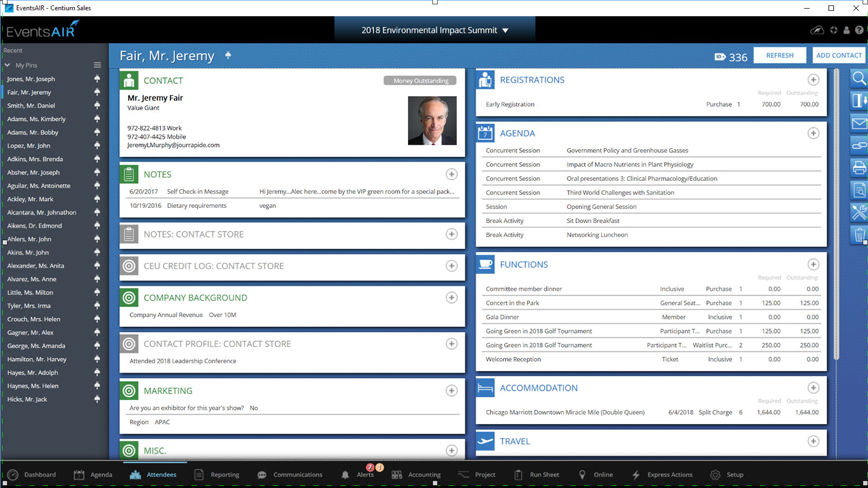The height and width of the screenshot is (488, 868).
Task: Open the wrench and screwdriver tools icon
Action: (x=859, y=212)
